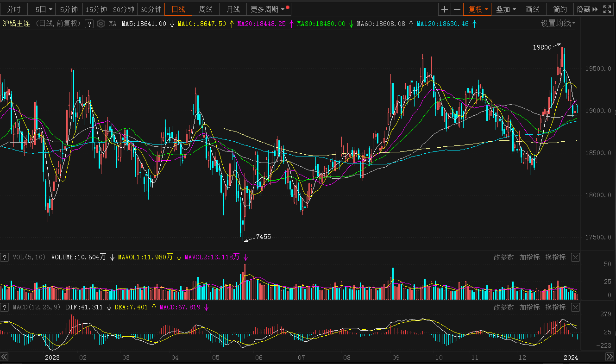Open the 复权 dropdown
The height and width of the screenshot is (364, 616).
coord(478,9)
